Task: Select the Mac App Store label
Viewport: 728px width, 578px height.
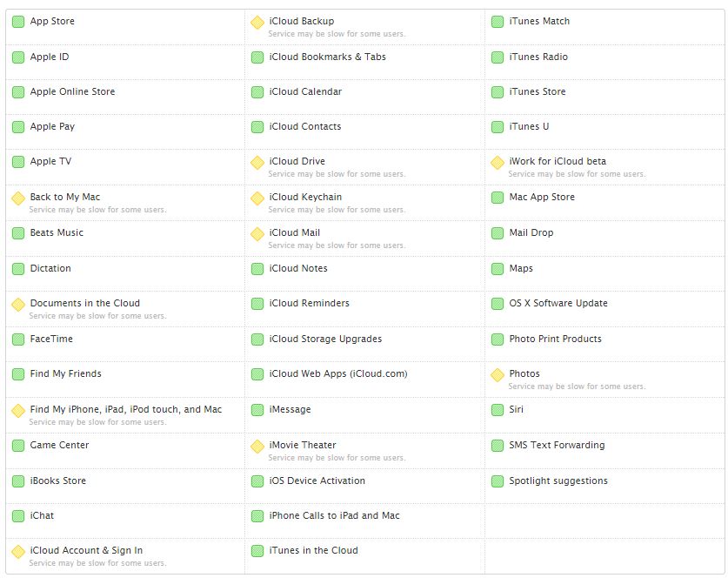Action: (542, 197)
